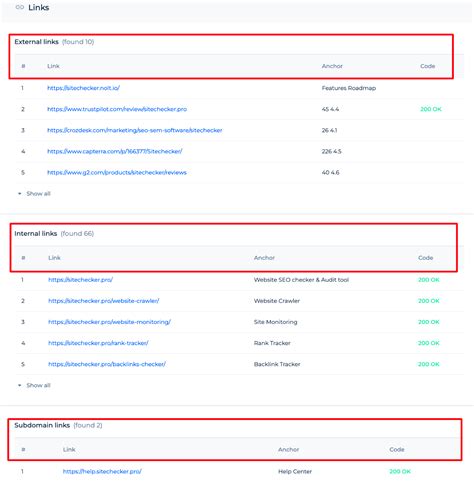Click the '(found 10)' count text
This screenshot has height=482, width=474.
click(78, 42)
